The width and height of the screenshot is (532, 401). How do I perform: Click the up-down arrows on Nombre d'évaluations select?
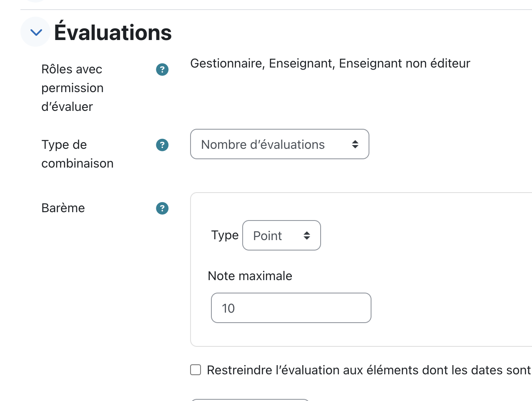[x=355, y=144]
